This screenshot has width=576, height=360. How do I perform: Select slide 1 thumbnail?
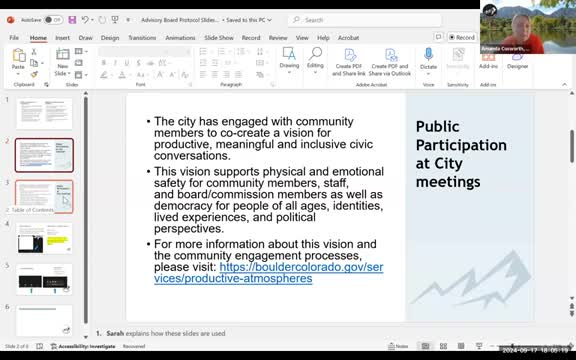[x=44, y=113]
